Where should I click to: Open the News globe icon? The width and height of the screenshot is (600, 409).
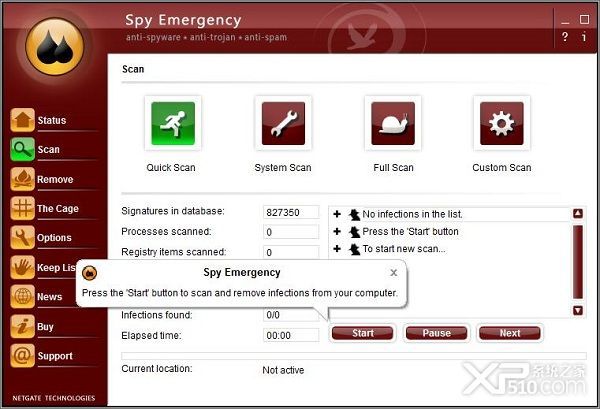click(23, 297)
